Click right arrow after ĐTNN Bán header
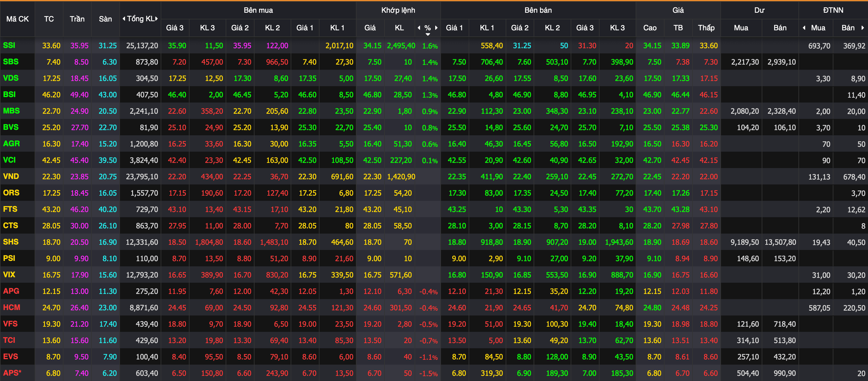 pos(863,28)
